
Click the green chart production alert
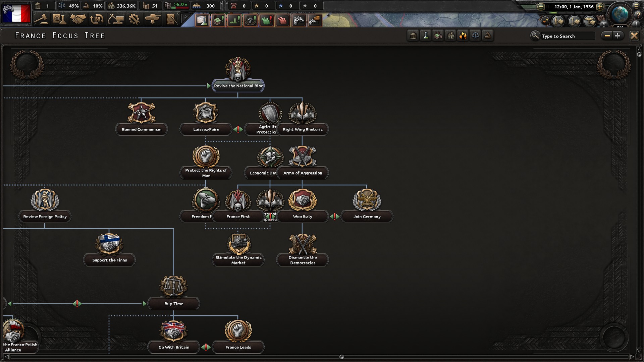pos(234,20)
